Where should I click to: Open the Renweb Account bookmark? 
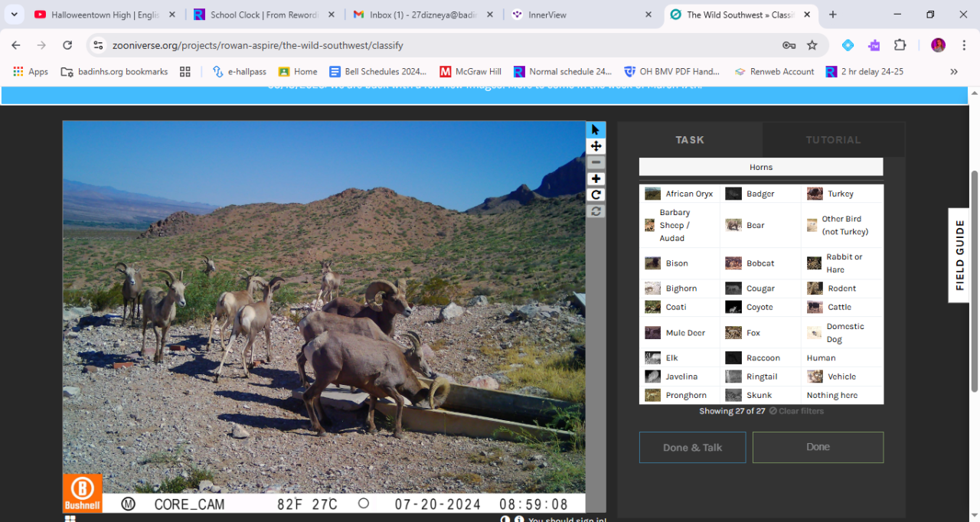(774, 71)
